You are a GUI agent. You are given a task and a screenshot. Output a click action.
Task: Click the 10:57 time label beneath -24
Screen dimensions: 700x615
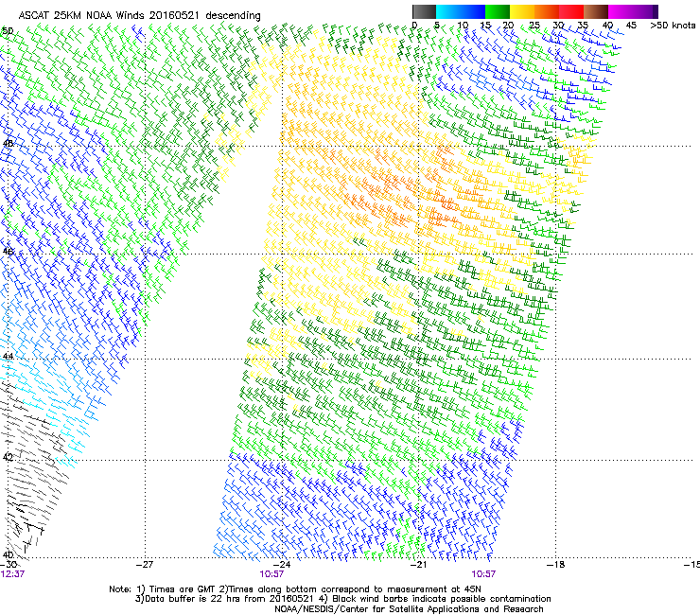click(271, 574)
